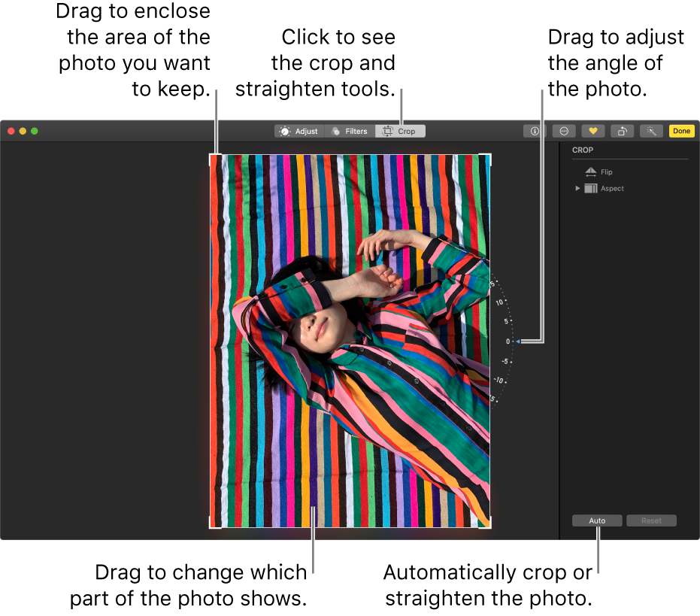Apply auto-enhance with magic wand icon
This screenshot has width=700, height=616.
pos(651,131)
